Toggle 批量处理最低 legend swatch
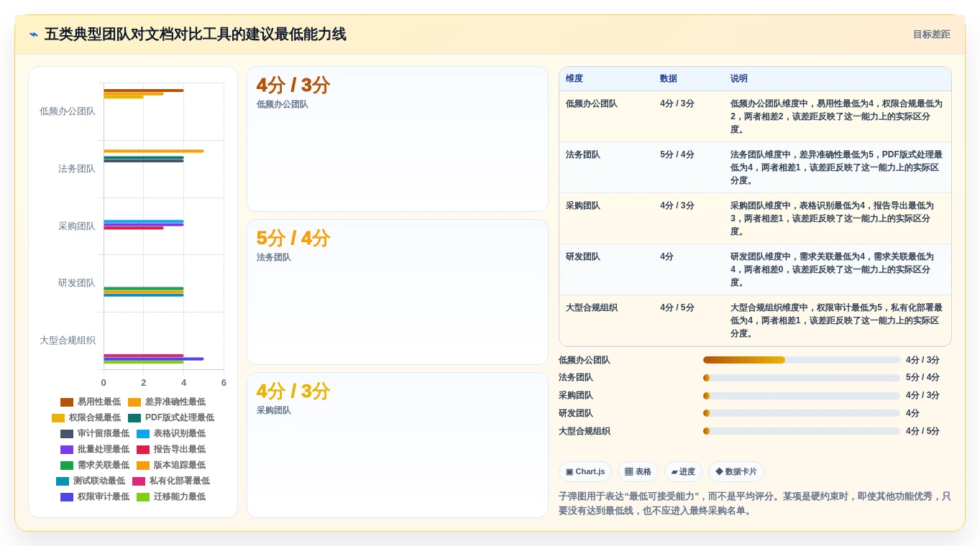Screen dimensions: 980x546 (67, 450)
